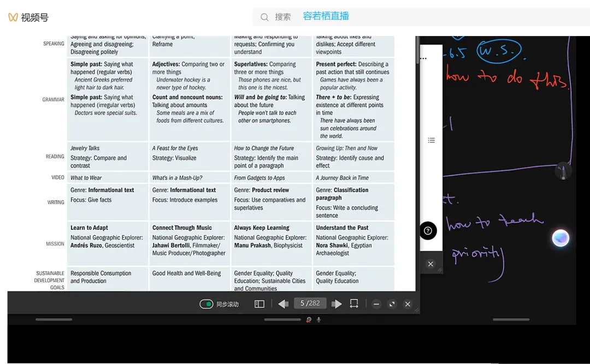This screenshot has height=364, width=590.
Task: Click 'Understand the Past' mission heading
Action: tap(342, 228)
